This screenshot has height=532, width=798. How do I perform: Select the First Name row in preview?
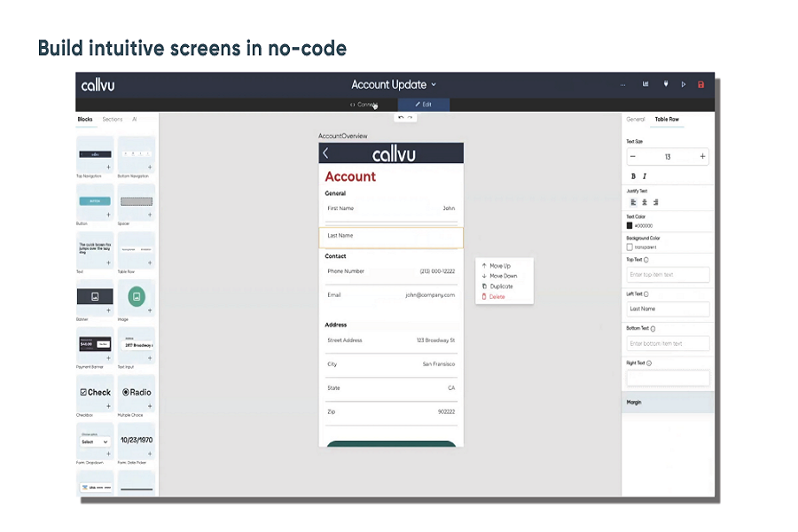coord(391,210)
